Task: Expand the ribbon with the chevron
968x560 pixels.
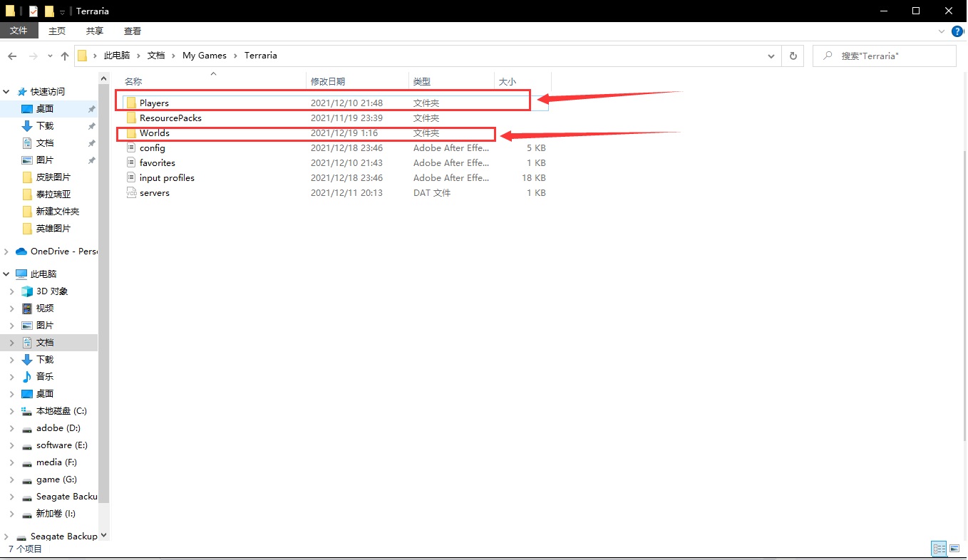Action: tap(942, 31)
